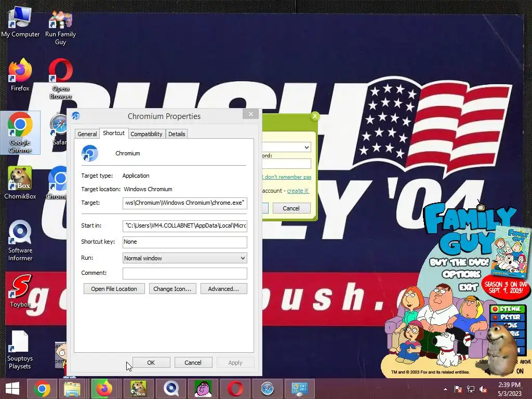
Task: Focus the Shortcut key field
Action: 185,242
